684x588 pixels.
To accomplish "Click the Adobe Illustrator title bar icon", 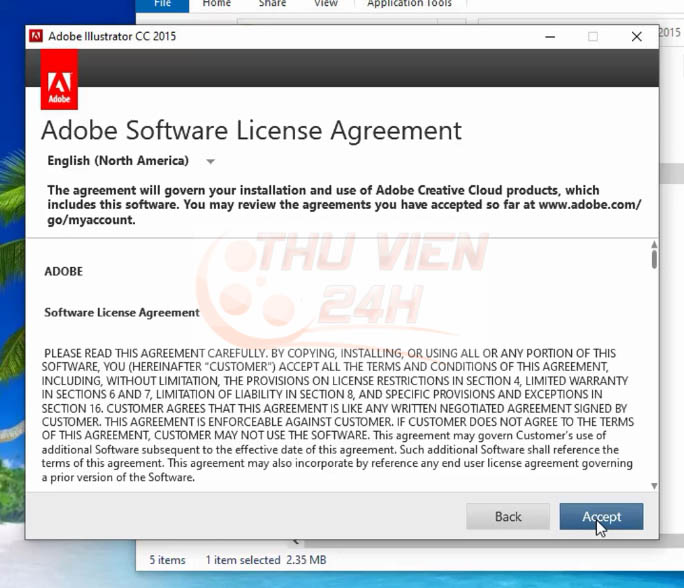I will pyautogui.click(x=36, y=36).
